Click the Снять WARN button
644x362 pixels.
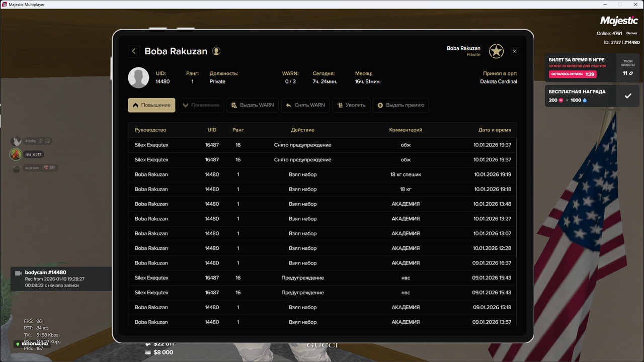tap(305, 105)
